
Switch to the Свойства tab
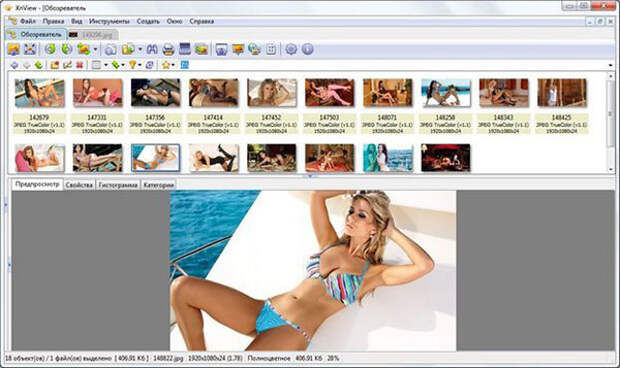(79, 185)
